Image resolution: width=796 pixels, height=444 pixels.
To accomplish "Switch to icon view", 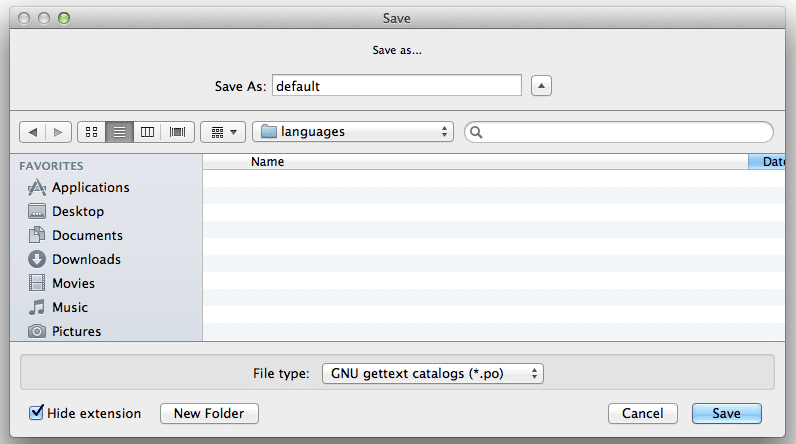I will point(91,132).
